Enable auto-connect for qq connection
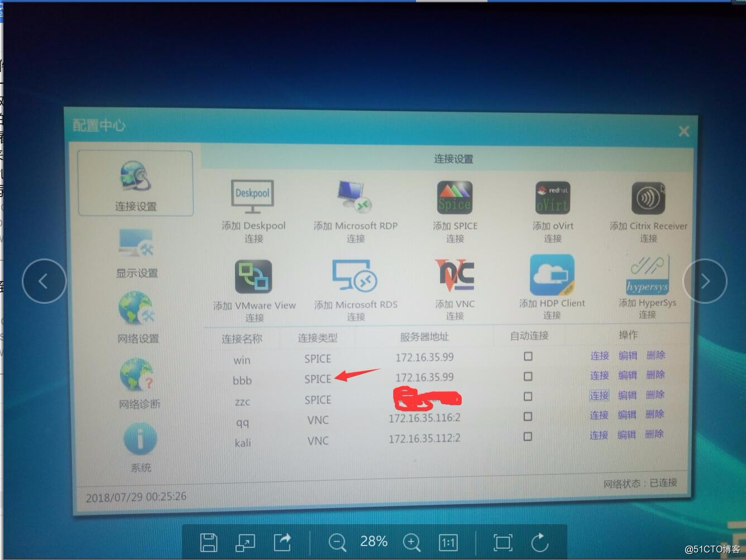Screen dimensions: 746x560 pyautogui.click(x=528, y=417)
